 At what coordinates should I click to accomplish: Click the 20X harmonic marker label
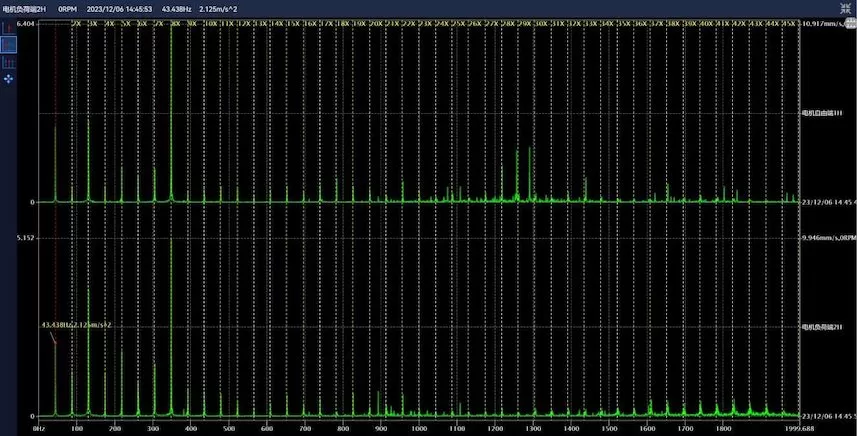coord(376,23)
